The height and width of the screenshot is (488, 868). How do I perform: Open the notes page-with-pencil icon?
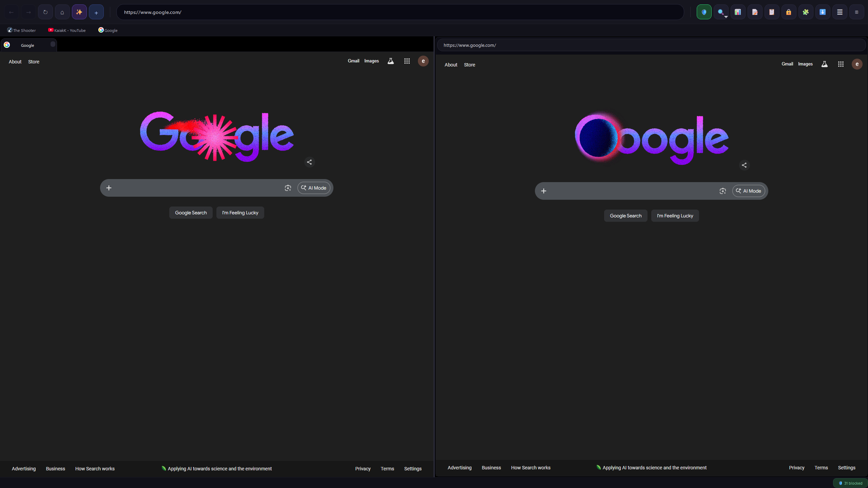tap(755, 12)
